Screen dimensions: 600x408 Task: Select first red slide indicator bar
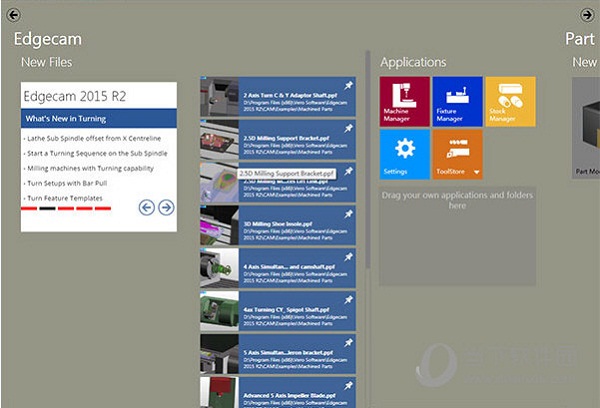click(29, 209)
